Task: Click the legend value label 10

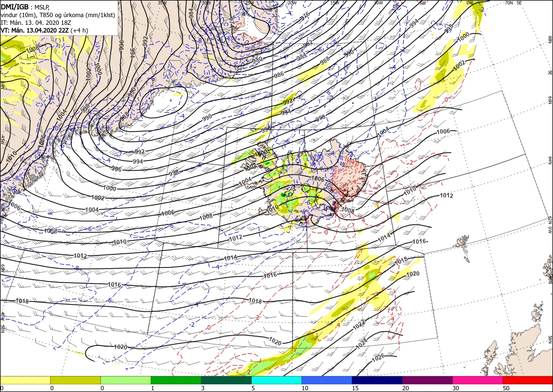Action: (305, 389)
